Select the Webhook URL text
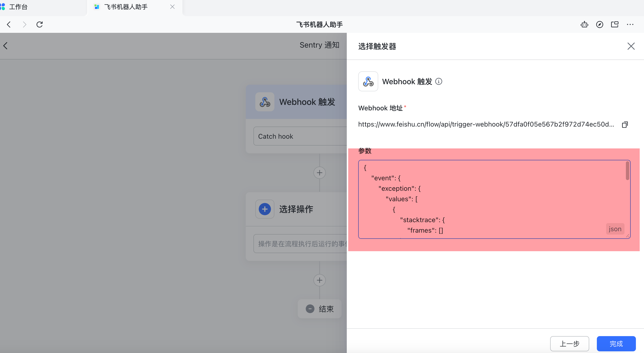The width and height of the screenshot is (644, 353). (x=486, y=124)
